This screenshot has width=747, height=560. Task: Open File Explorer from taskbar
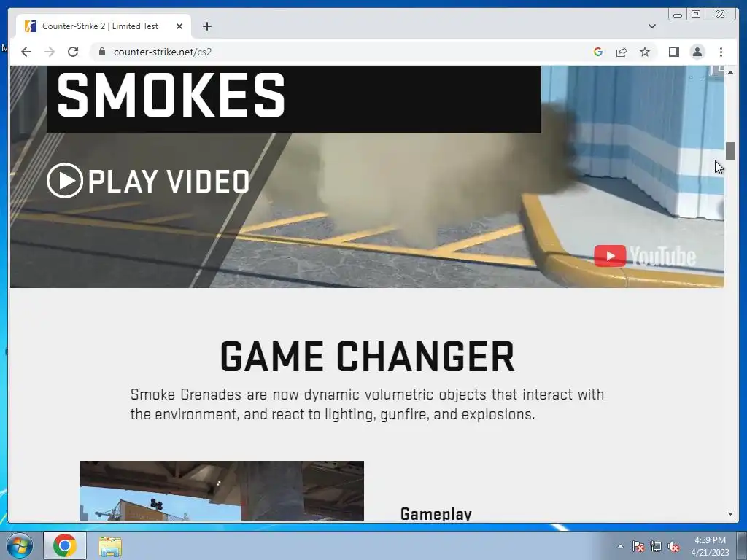pos(110,546)
